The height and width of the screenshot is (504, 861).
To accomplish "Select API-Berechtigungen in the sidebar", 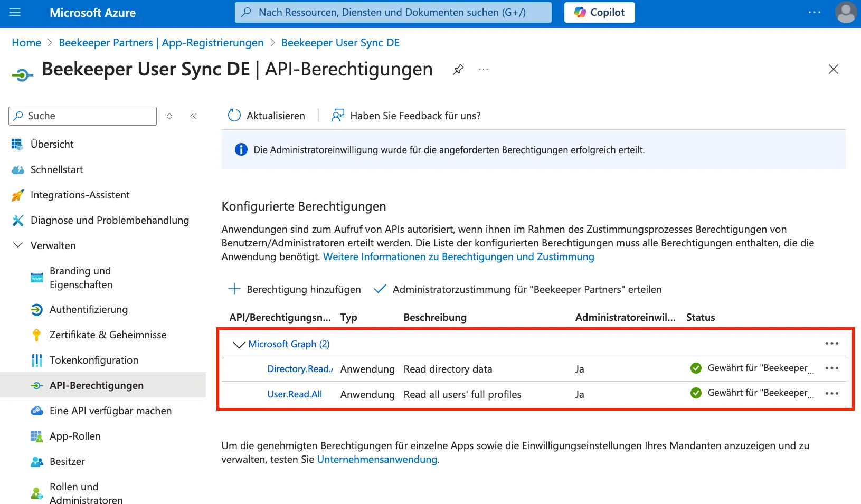I will click(x=103, y=385).
